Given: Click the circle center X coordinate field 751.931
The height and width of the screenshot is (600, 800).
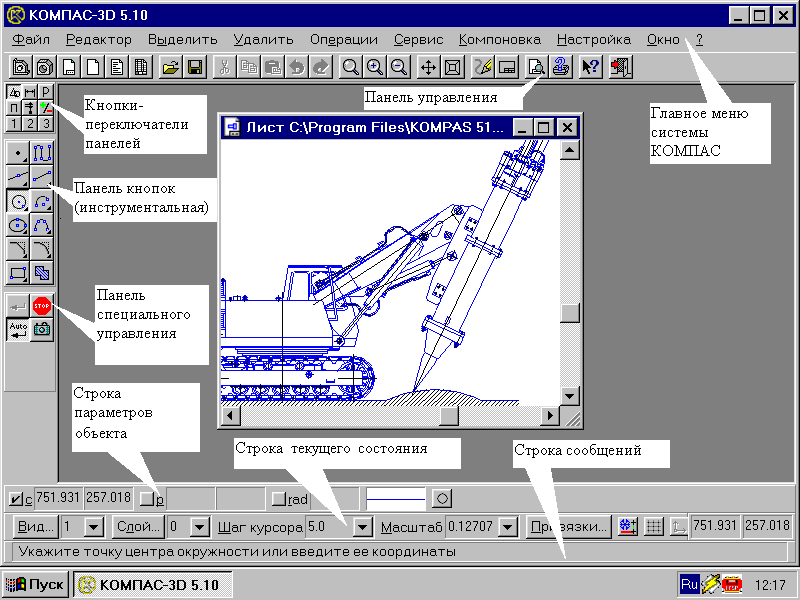Looking at the screenshot, I should click(x=58, y=498).
